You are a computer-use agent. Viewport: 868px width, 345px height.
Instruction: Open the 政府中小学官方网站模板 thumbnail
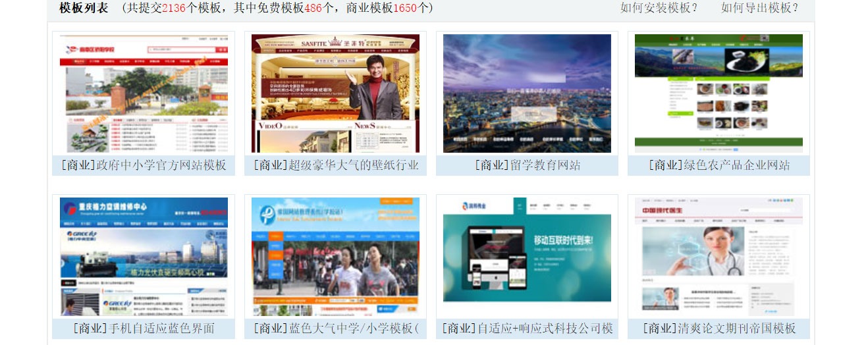(144, 93)
